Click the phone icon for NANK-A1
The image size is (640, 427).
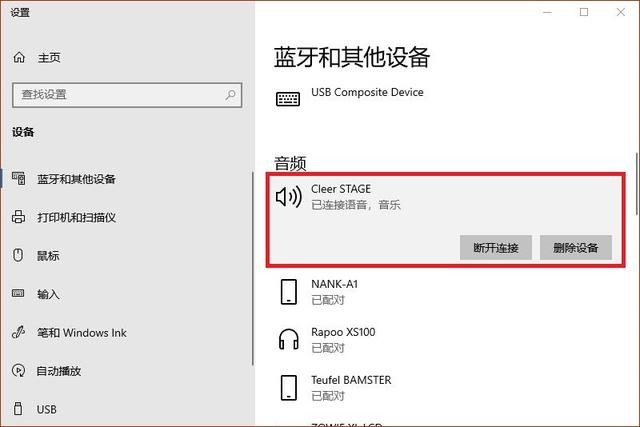pos(289,292)
